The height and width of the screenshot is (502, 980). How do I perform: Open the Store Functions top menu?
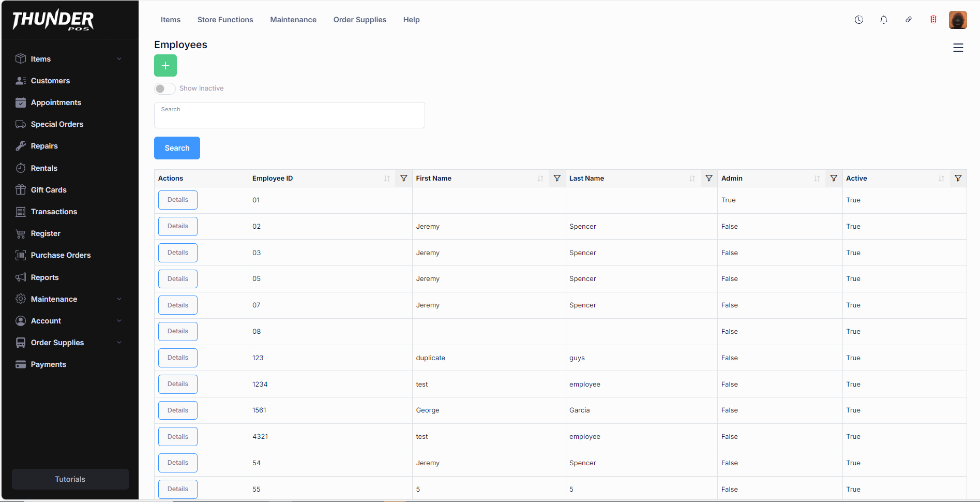pyautogui.click(x=225, y=20)
